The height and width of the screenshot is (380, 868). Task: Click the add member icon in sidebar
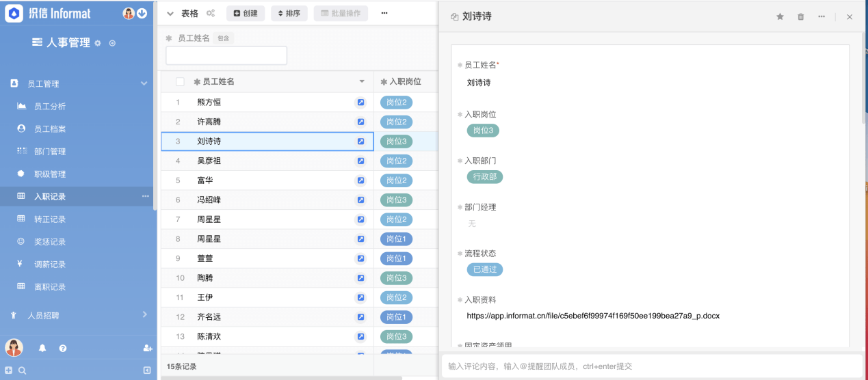pyautogui.click(x=147, y=348)
